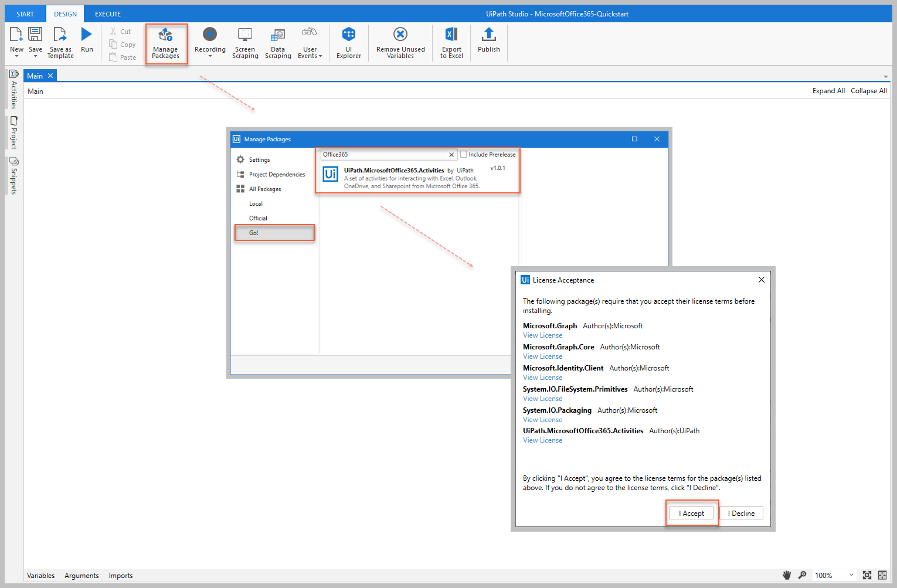Image resolution: width=897 pixels, height=588 pixels.
Task: View License for Microsoft.Graph
Action: click(542, 335)
